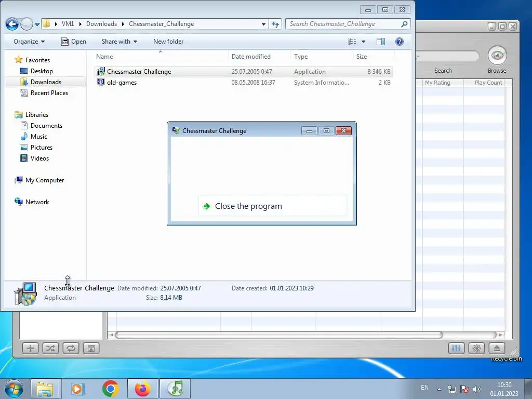Select the Chessmaster Challenge application file
532x399 pixels.
point(244,72)
